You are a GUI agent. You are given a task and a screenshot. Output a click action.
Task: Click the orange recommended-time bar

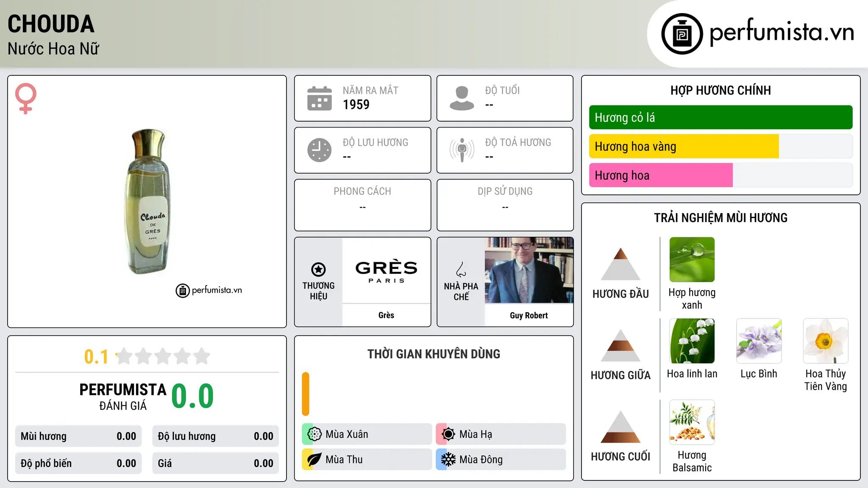click(x=306, y=394)
